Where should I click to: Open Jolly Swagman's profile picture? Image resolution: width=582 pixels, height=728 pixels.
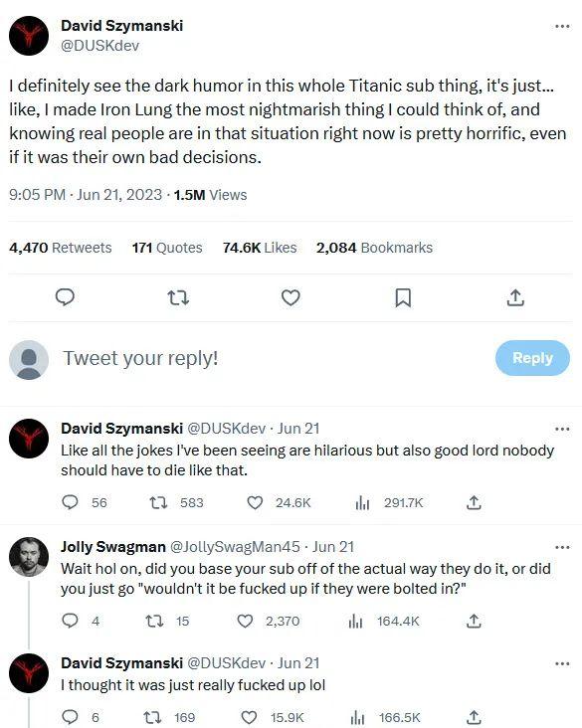point(29,557)
